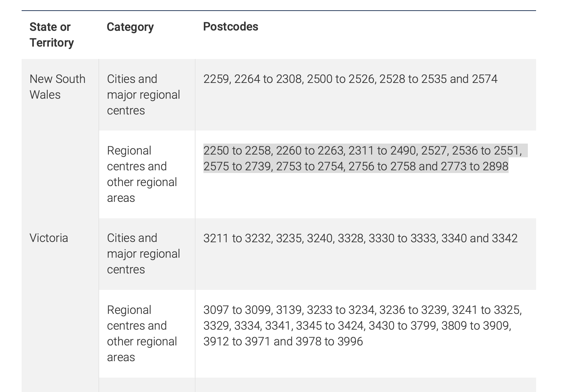The width and height of the screenshot is (581, 392).
Task: Click New South Wales "Regional centres and other regional areas"
Action: click(142, 174)
